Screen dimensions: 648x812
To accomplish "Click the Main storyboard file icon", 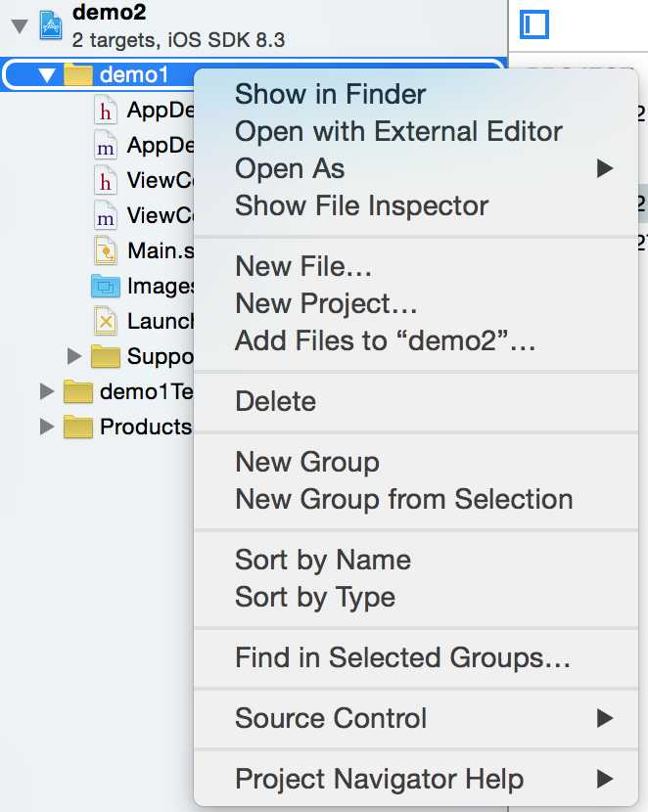I will pyautogui.click(x=105, y=250).
